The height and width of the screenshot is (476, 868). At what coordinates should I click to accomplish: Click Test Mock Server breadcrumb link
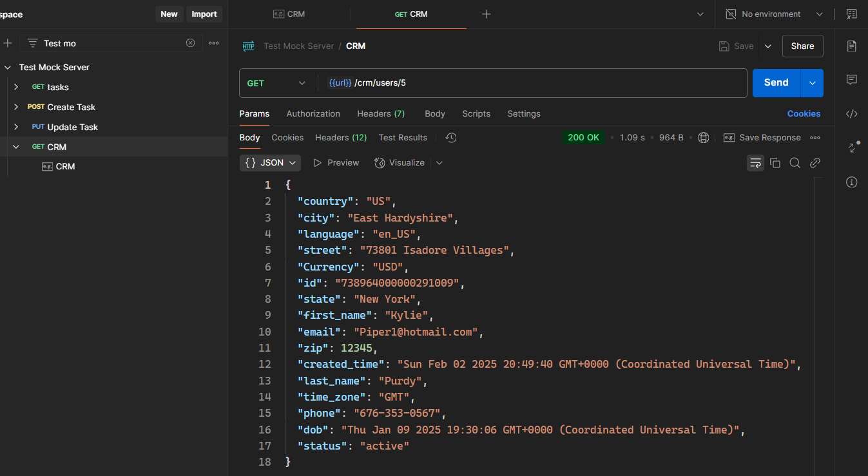[299, 46]
